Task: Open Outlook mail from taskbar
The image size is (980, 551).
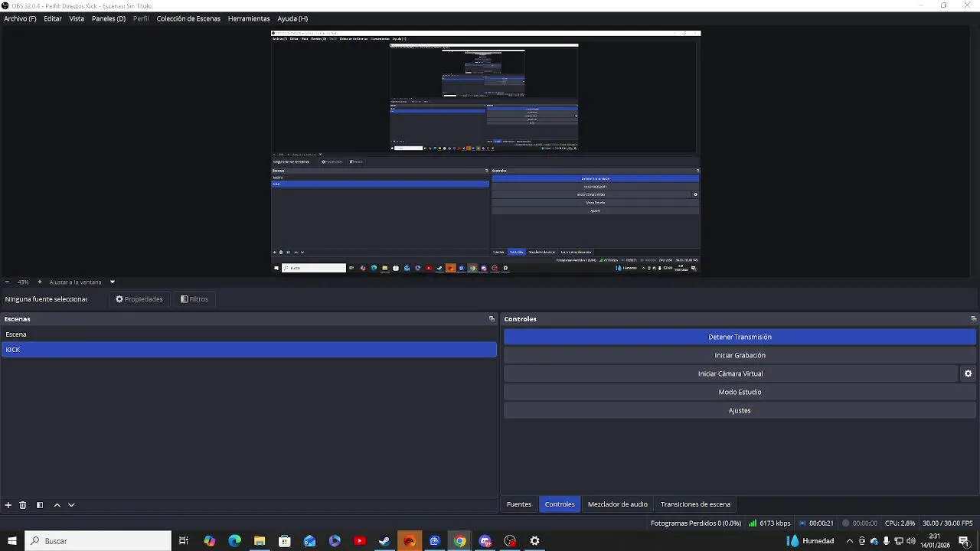Action: point(309,541)
